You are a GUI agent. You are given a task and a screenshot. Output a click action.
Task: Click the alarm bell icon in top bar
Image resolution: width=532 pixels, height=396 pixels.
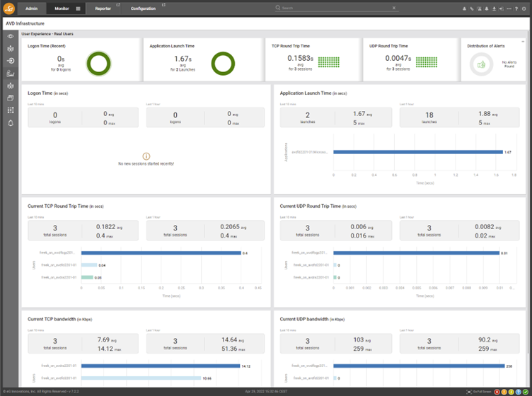coord(487,8)
